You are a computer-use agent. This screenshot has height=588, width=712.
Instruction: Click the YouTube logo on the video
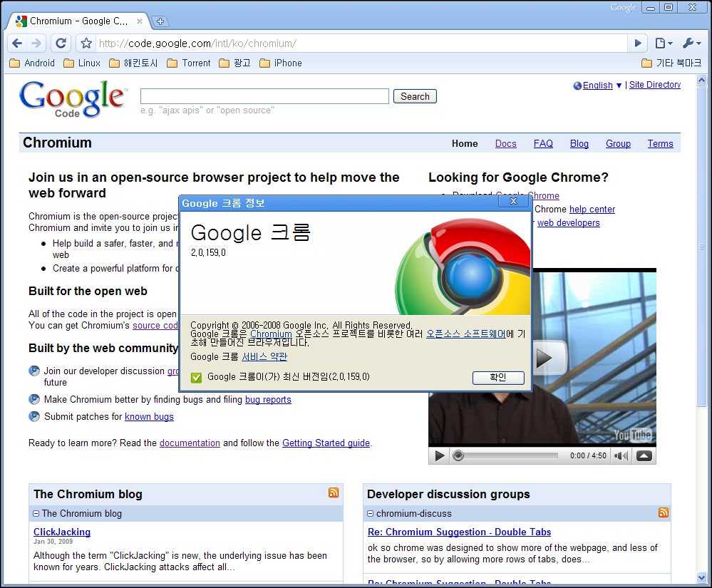coord(633,435)
